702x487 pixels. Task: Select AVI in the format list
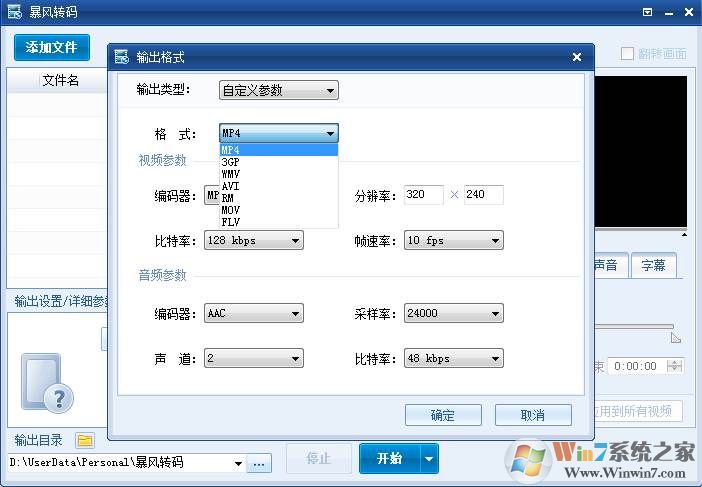[x=278, y=186]
